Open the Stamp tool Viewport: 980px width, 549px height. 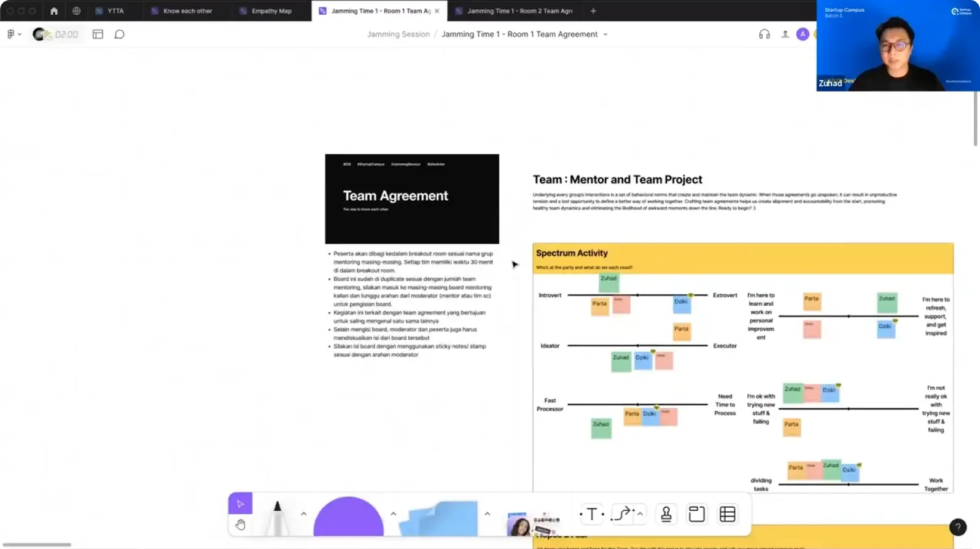point(666,514)
